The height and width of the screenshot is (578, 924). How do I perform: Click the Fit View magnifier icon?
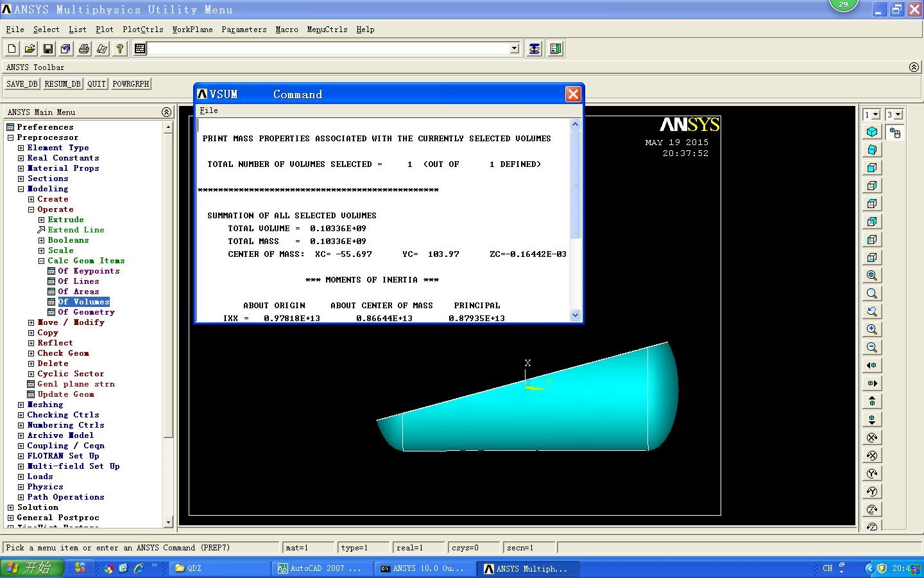pos(872,276)
